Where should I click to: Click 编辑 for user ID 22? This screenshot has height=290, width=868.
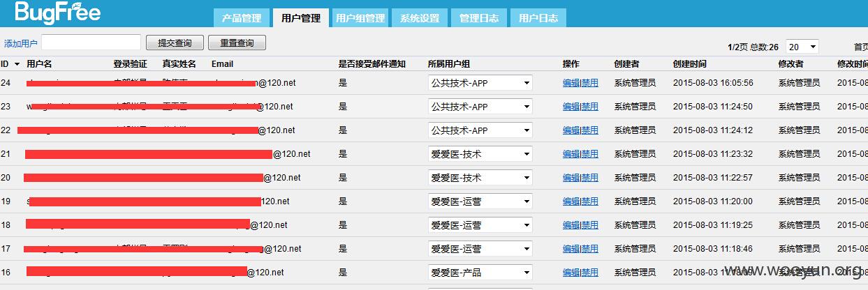(571, 130)
